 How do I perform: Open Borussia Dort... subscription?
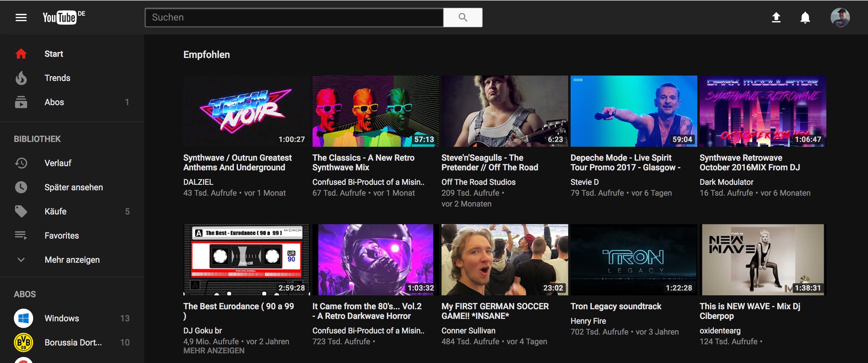[x=72, y=342]
